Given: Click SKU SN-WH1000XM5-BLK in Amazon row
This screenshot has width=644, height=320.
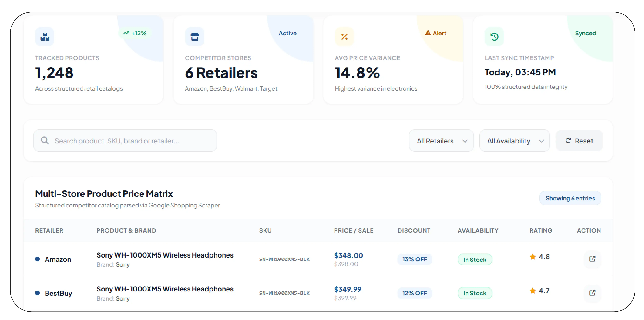Looking at the screenshot, I should (284, 259).
